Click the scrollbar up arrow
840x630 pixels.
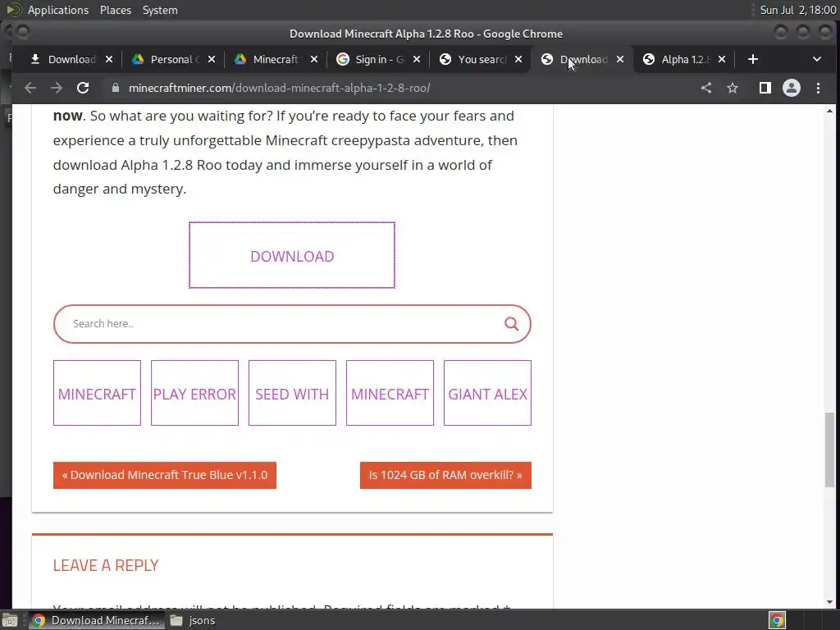829,111
